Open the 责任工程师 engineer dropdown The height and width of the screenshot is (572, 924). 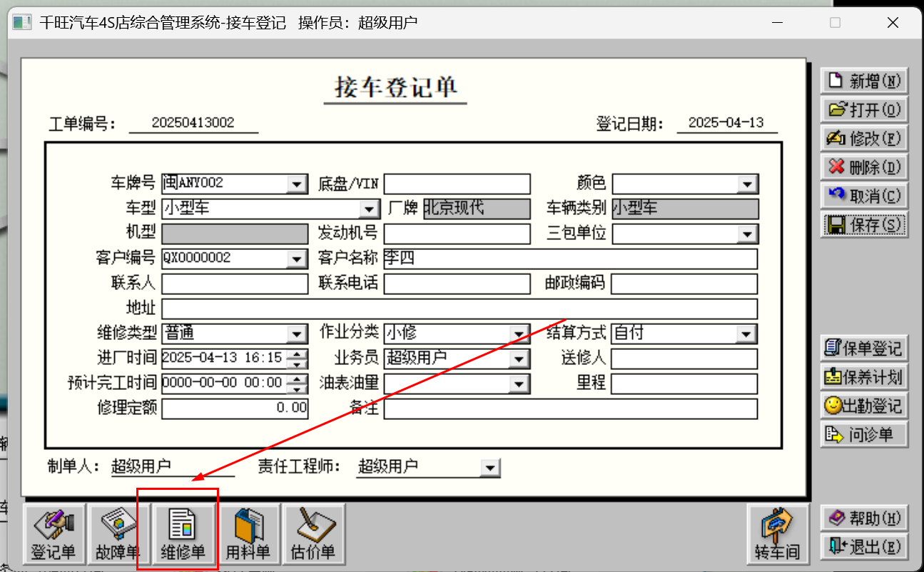(x=489, y=468)
